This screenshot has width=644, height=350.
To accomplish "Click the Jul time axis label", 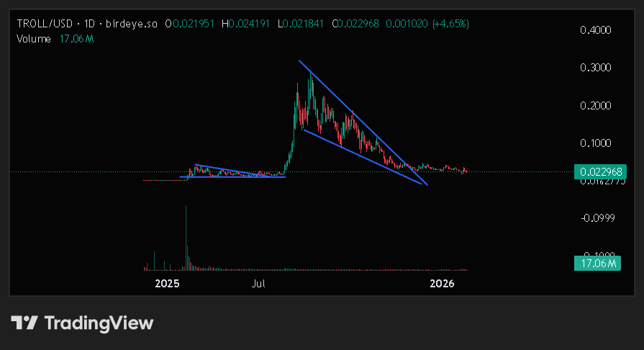I will coord(258,284).
